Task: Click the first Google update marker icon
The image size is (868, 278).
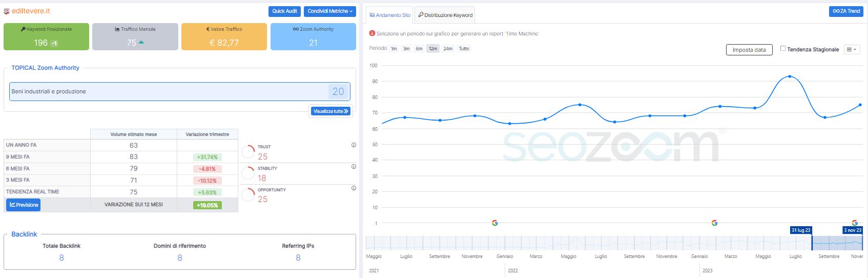Action: tap(495, 223)
